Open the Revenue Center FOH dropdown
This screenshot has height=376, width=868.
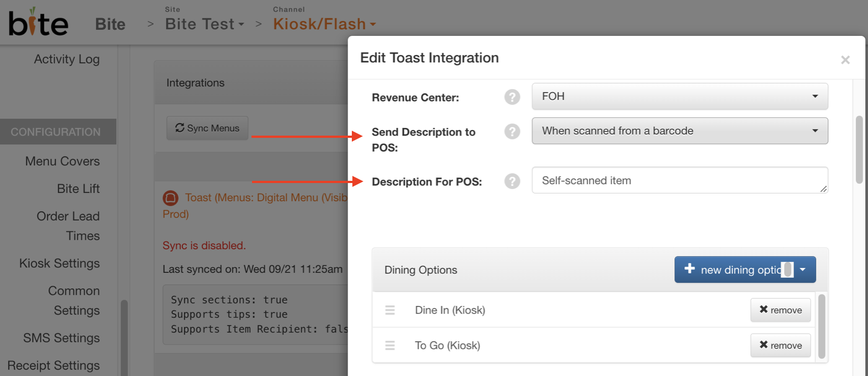[680, 96]
